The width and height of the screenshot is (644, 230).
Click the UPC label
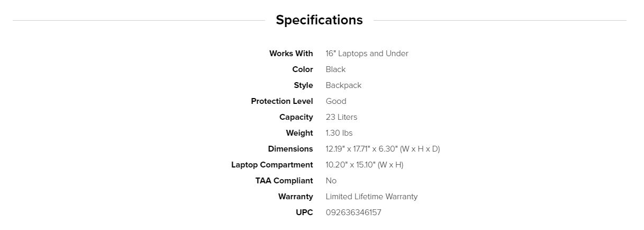click(x=304, y=213)
